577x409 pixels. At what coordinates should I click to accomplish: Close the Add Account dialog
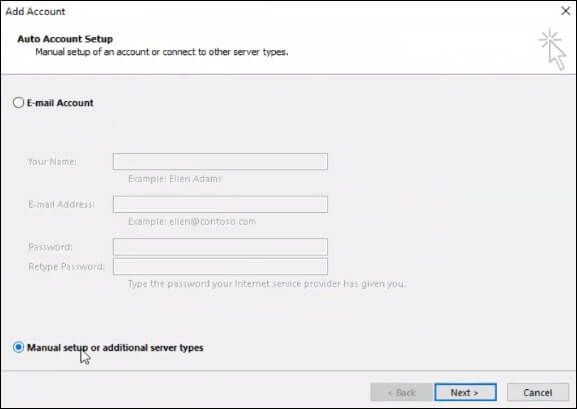coord(566,11)
